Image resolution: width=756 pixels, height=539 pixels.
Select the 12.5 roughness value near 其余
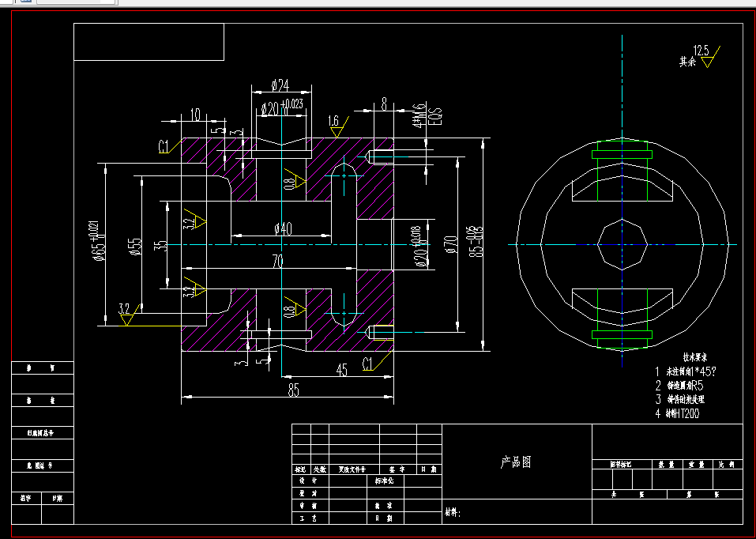point(701,50)
